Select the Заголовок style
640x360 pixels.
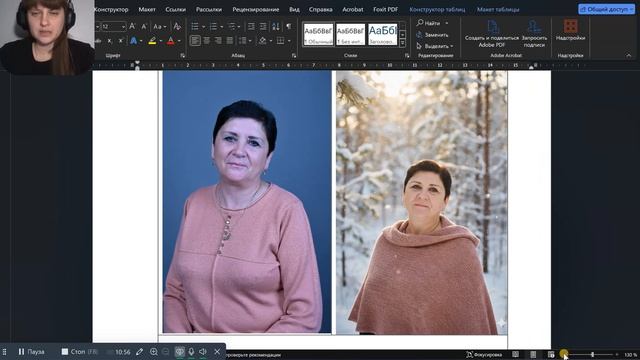click(382, 34)
